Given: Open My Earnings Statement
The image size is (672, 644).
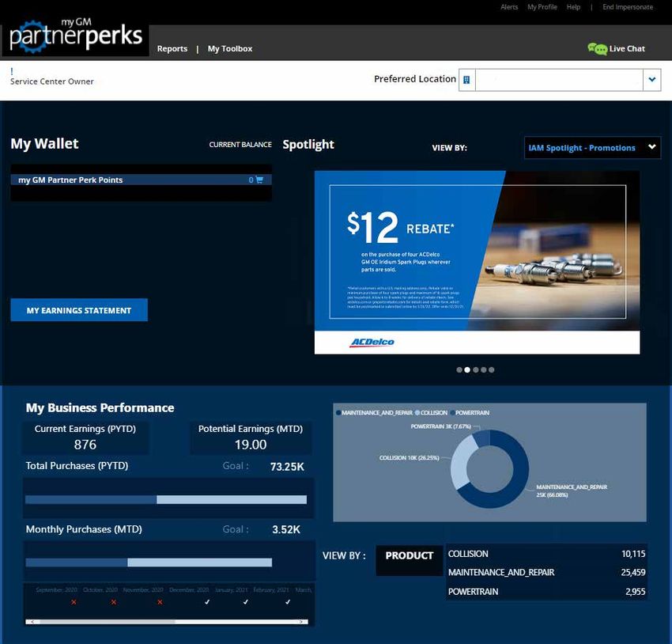Looking at the screenshot, I should pyautogui.click(x=79, y=310).
